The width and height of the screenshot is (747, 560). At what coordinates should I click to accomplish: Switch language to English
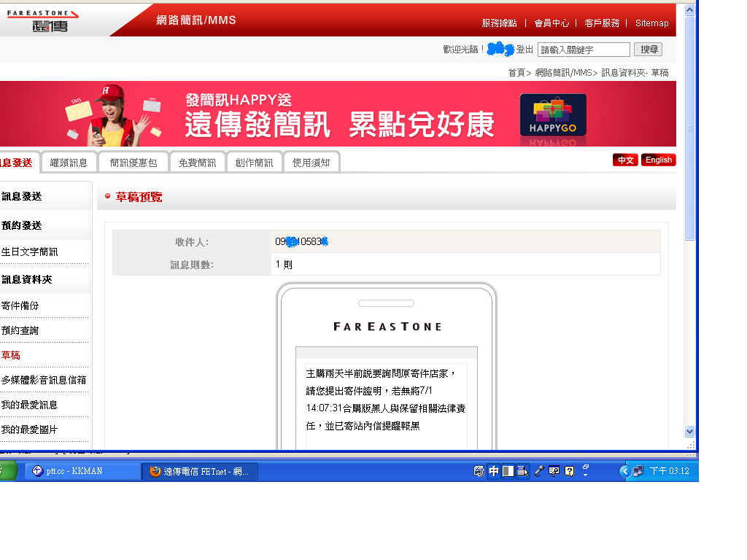point(659,160)
